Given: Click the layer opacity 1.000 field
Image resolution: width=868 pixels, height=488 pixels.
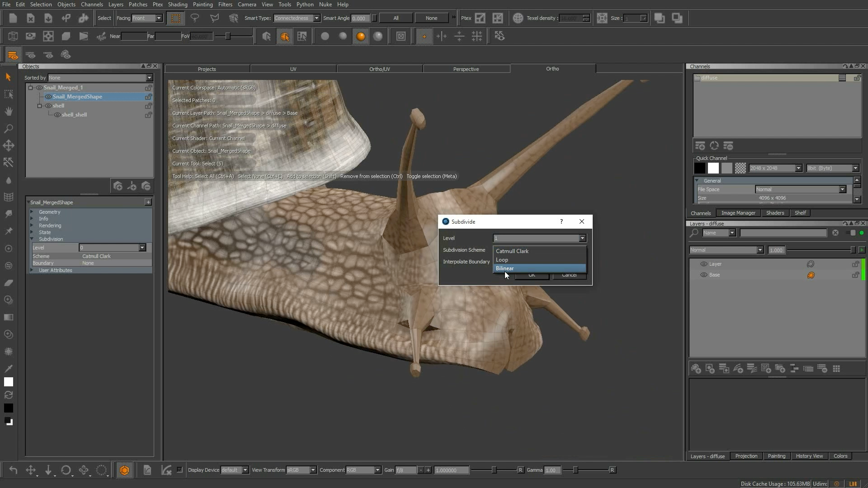Looking at the screenshot, I should (777, 250).
